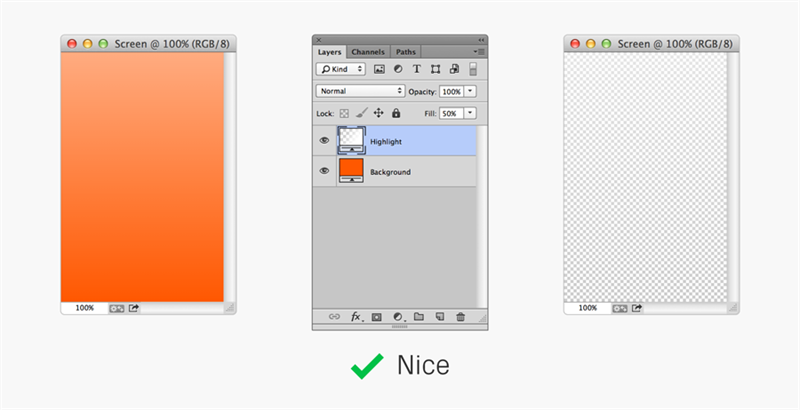The image size is (800, 410).
Task: Switch to the Channels tab
Action: 368,52
